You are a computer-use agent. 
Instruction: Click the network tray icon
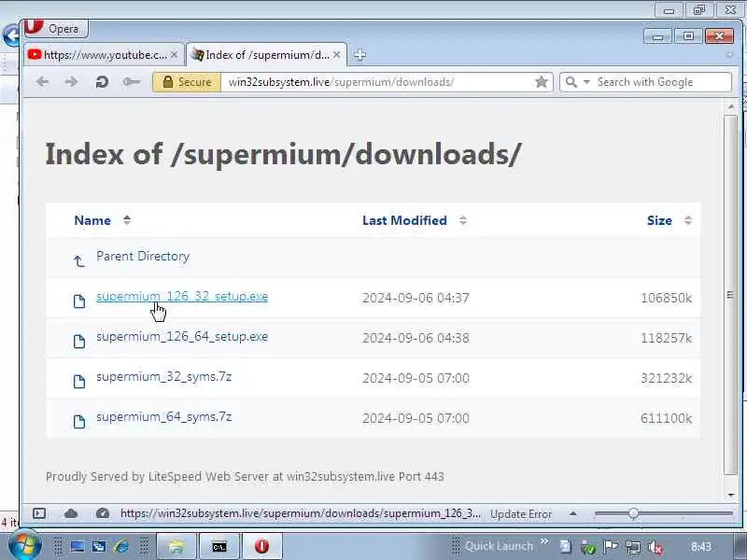(x=633, y=548)
